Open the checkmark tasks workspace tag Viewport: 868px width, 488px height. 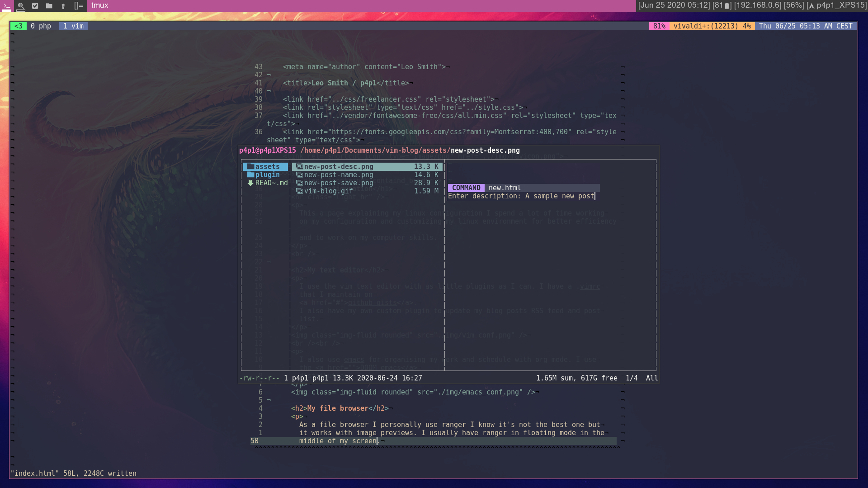[x=35, y=6]
